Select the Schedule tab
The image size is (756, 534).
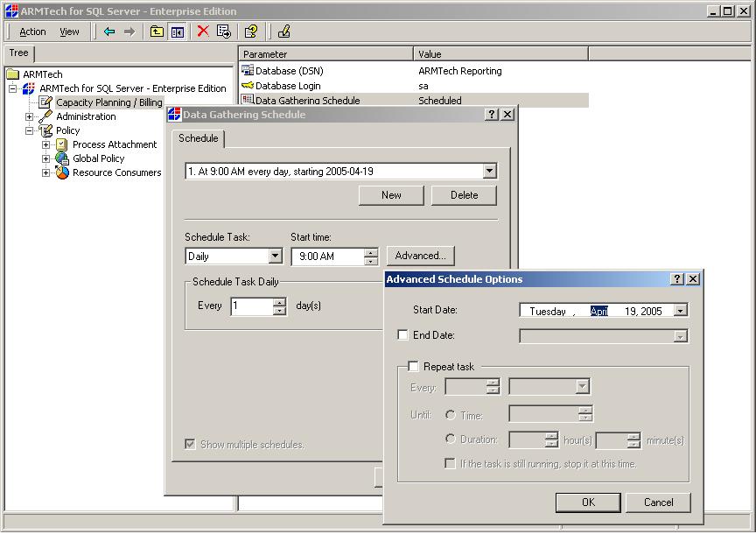[198, 138]
